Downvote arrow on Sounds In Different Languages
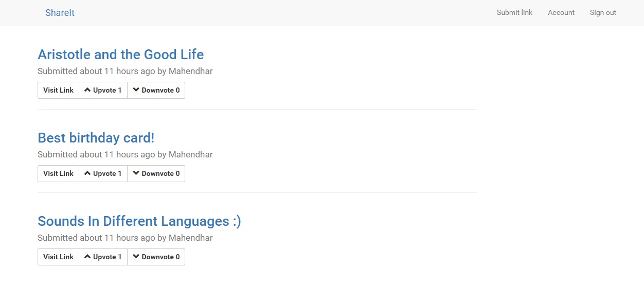 [x=136, y=257]
